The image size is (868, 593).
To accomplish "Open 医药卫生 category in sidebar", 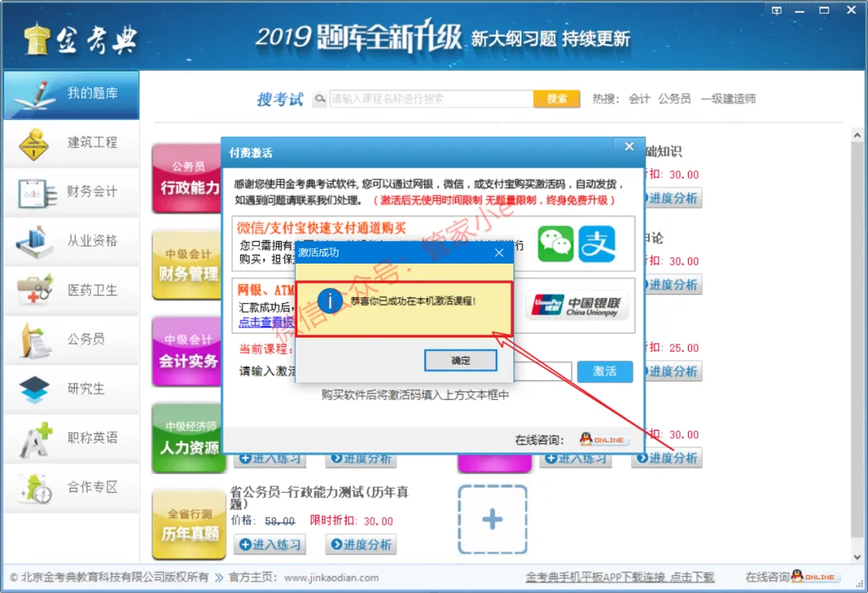I will click(72, 290).
